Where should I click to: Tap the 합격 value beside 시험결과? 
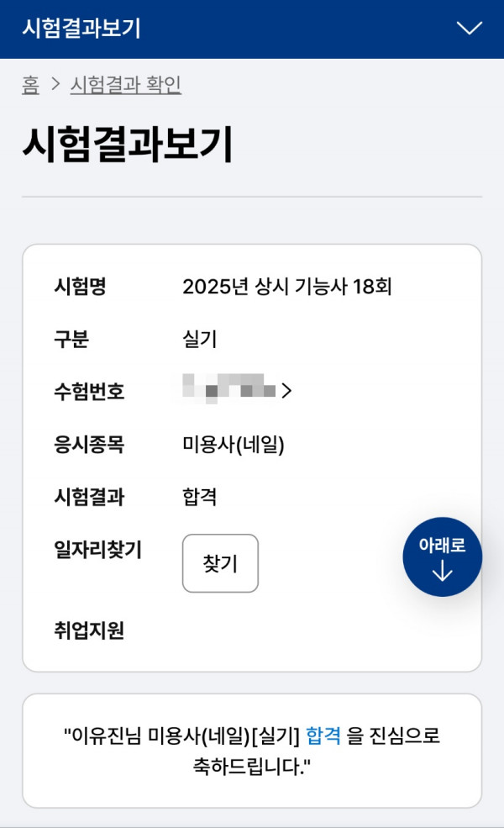200,497
